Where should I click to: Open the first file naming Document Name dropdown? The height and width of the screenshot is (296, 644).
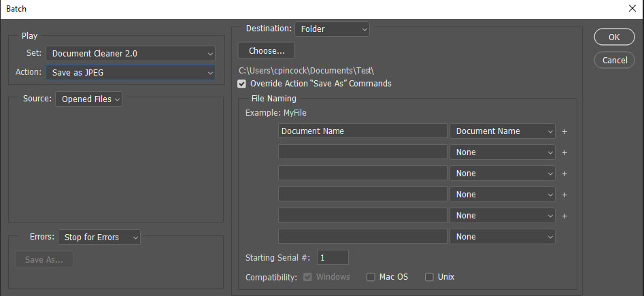pos(503,131)
